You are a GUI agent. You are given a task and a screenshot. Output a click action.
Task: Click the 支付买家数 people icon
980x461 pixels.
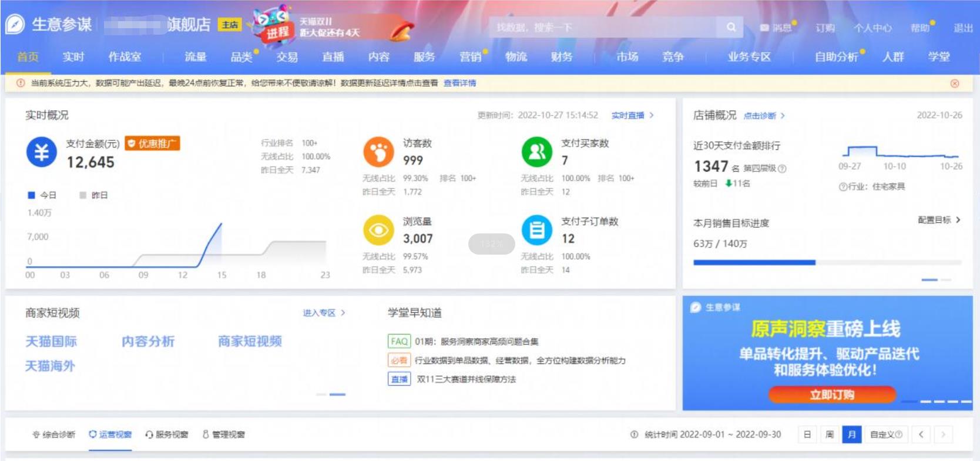[537, 152]
